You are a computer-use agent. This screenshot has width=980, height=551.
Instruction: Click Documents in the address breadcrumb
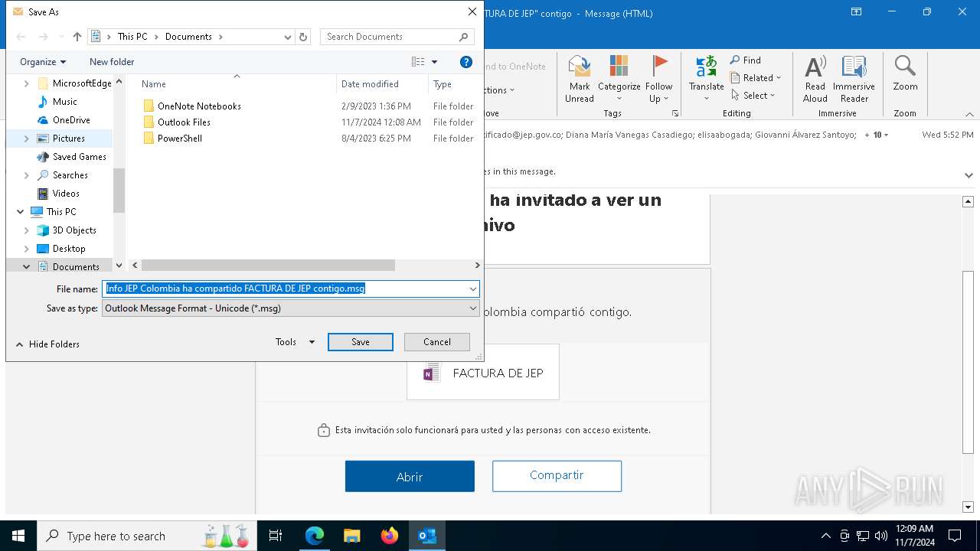coord(188,37)
